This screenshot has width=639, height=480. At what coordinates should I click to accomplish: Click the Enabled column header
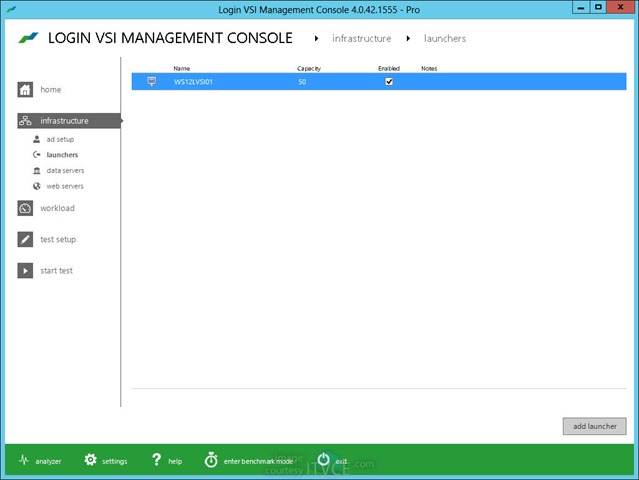point(389,68)
